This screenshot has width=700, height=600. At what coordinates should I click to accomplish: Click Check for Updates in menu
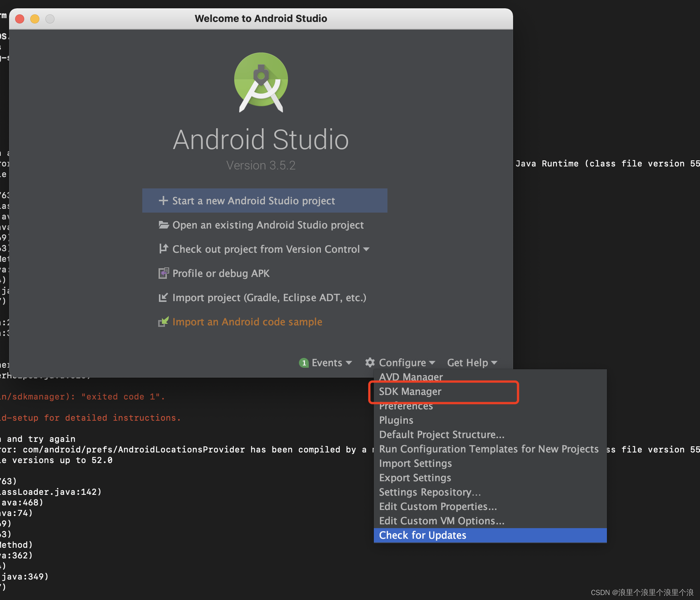pos(490,535)
